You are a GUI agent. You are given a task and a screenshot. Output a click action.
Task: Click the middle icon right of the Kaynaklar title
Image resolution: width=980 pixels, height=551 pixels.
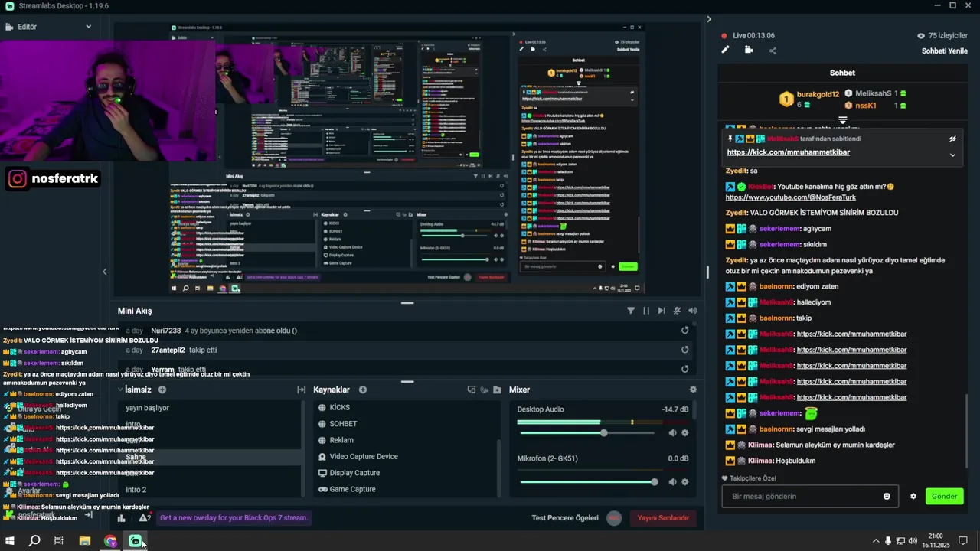pyautogui.click(x=485, y=390)
